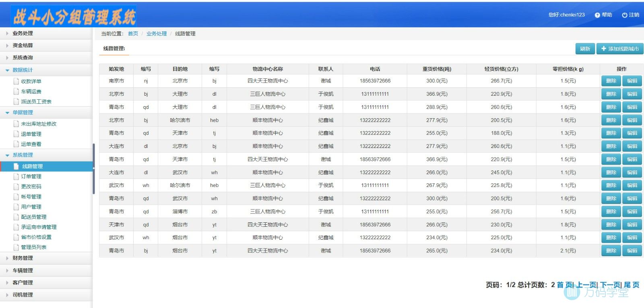Open the 收款详单 page icon in sidebar
Screen dimensions: 644x308
tap(17, 81)
